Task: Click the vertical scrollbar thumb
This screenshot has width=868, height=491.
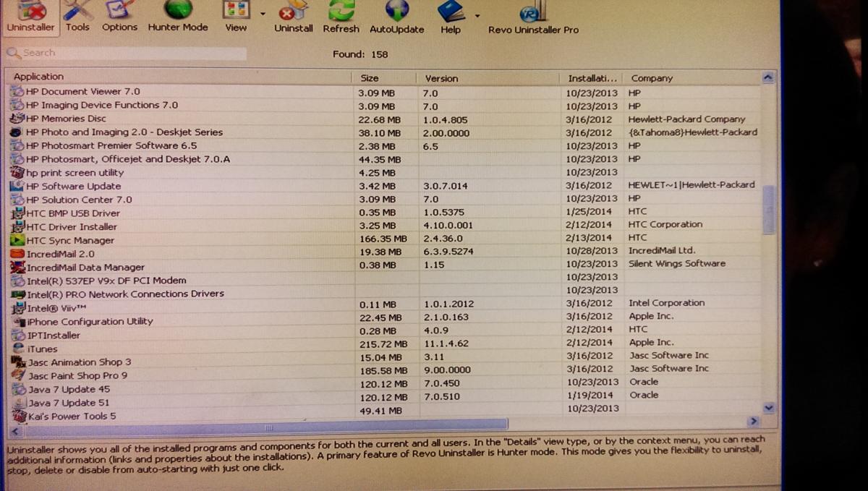Action: pyautogui.click(x=769, y=209)
